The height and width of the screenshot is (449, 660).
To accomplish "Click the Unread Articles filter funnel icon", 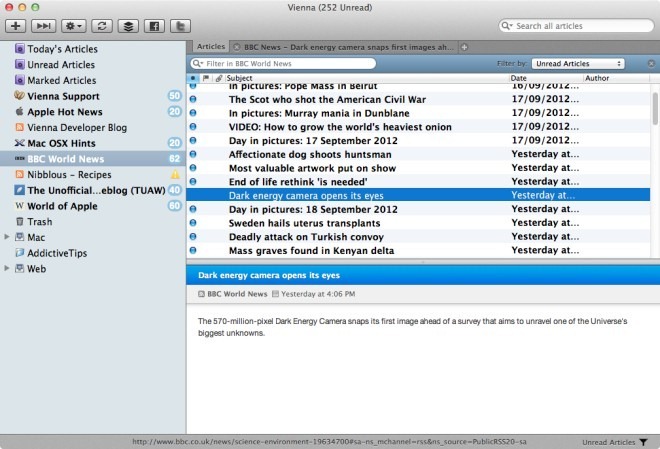I will tap(644, 442).
